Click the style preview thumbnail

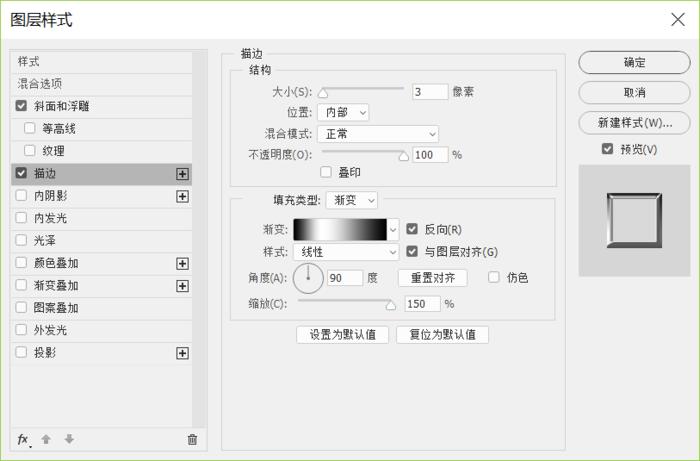click(634, 220)
